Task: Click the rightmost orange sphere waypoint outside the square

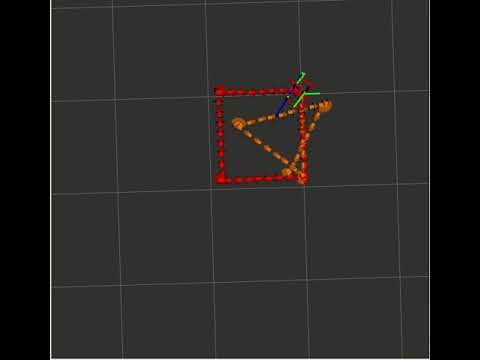Action: (325, 106)
